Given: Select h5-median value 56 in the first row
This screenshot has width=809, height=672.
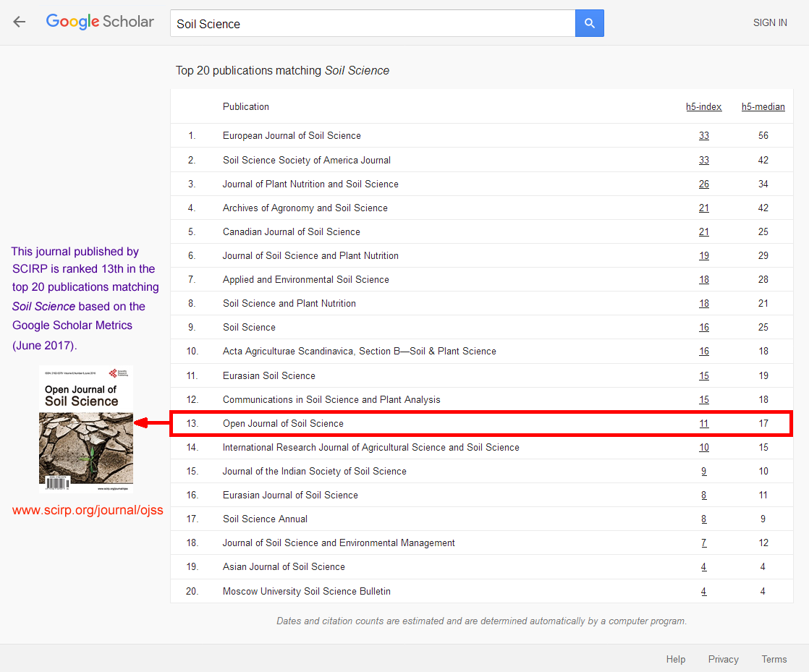Looking at the screenshot, I should click(x=763, y=136).
